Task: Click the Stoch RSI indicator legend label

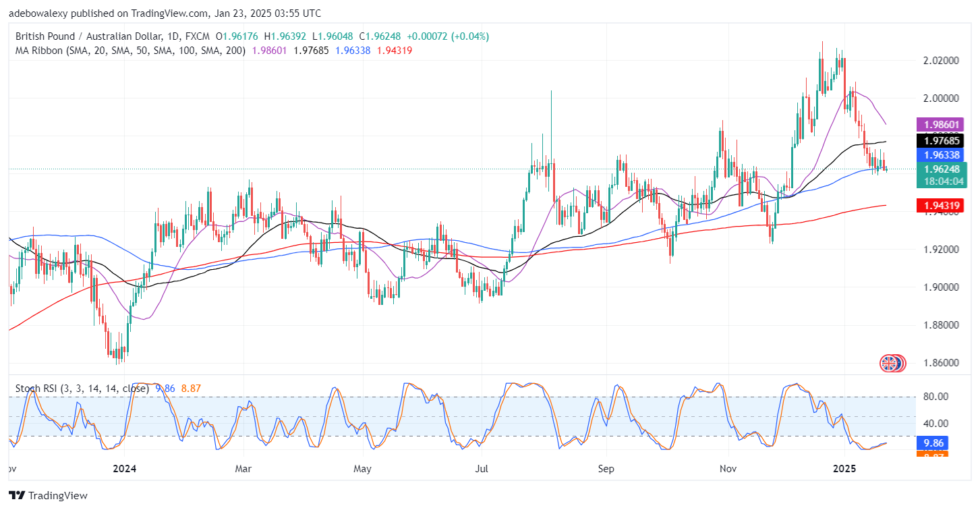Action: [x=82, y=389]
